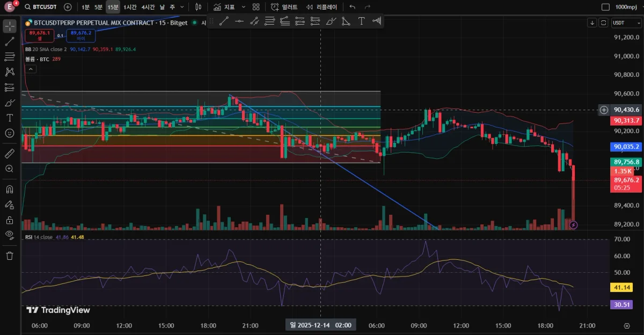This screenshot has width=644, height=335.
Task: Switch to the 1시간 timeframe
Action: click(129, 7)
